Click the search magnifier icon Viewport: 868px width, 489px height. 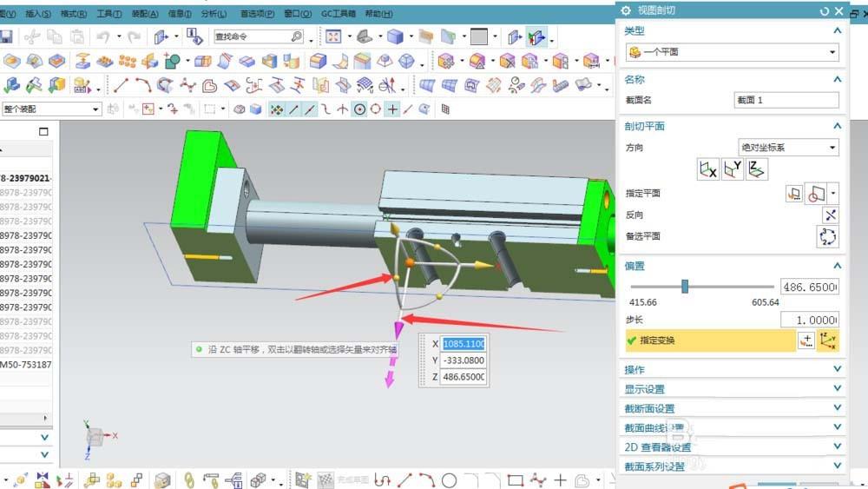[x=297, y=36]
